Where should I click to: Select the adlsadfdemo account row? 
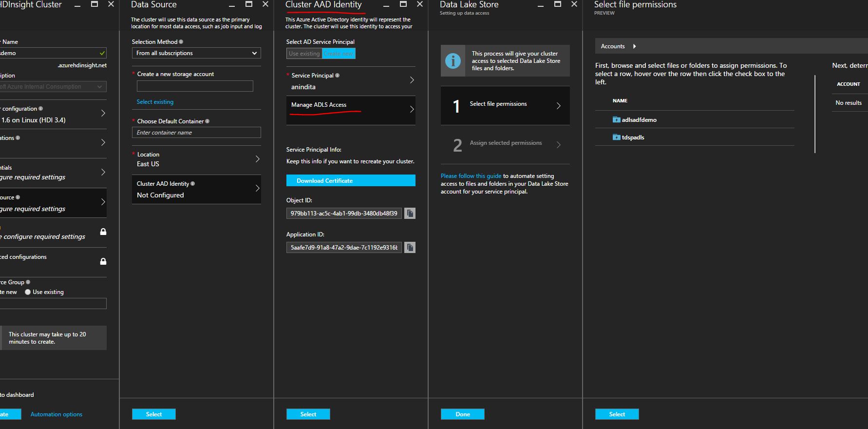[x=695, y=119]
